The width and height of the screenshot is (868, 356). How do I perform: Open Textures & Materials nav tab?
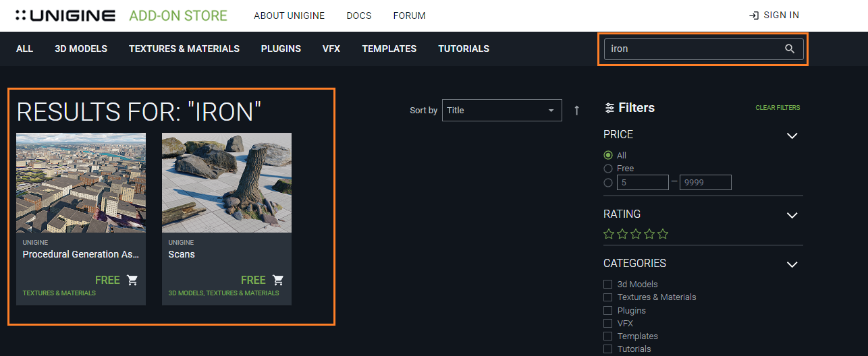[184, 49]
